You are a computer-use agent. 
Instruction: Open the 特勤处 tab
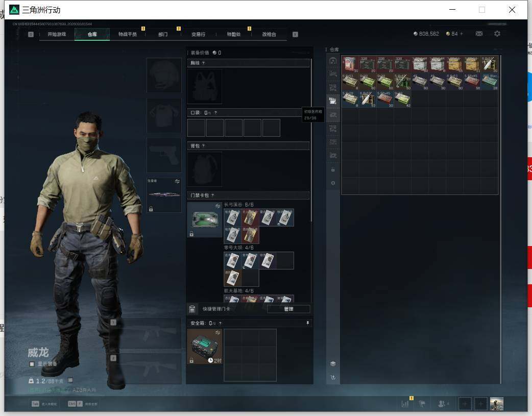pos(233,34)
